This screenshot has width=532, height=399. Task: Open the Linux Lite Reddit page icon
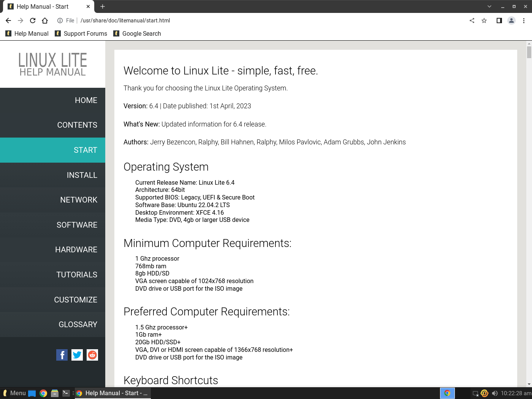[x=92, y=355]
